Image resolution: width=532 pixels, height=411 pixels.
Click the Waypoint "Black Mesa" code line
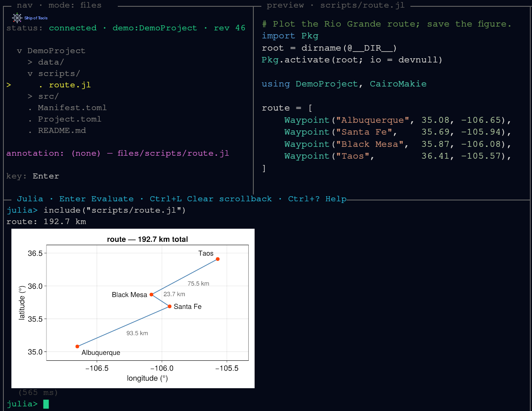[398, 144]
